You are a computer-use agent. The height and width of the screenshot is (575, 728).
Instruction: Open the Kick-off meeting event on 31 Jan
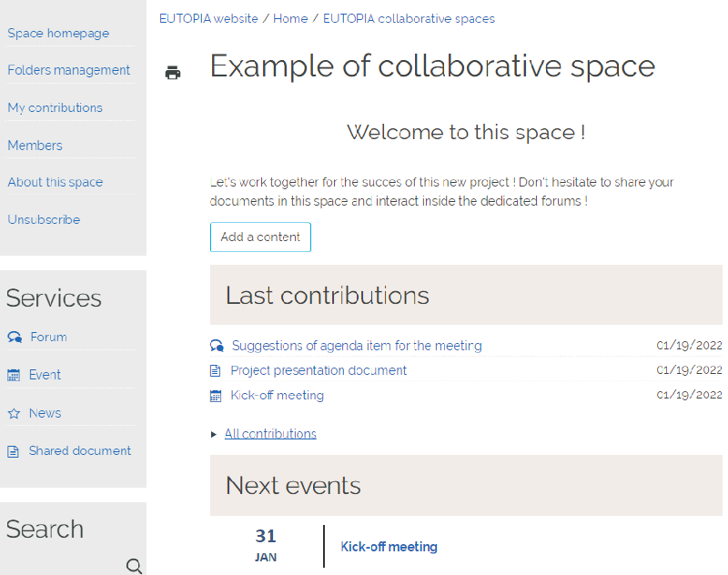pyautogui.click(x=389, y=547)
